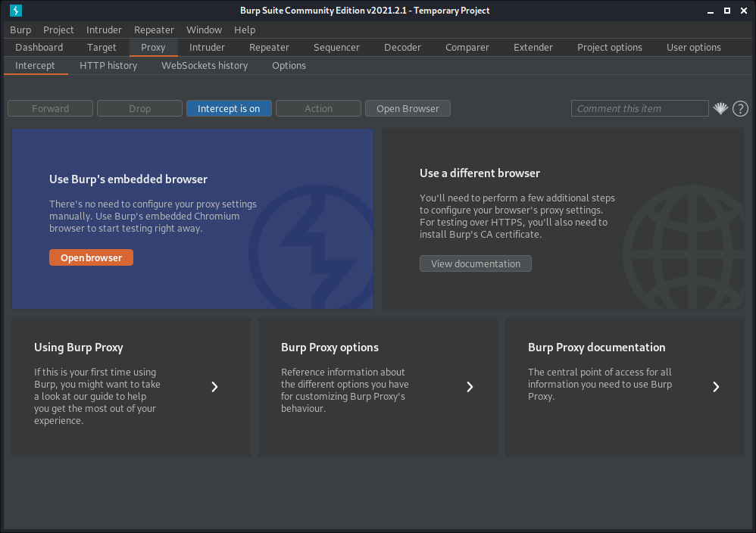Screen dimensions: 756x533
Task: Switch to the Target tab
Action: [102, 47]
